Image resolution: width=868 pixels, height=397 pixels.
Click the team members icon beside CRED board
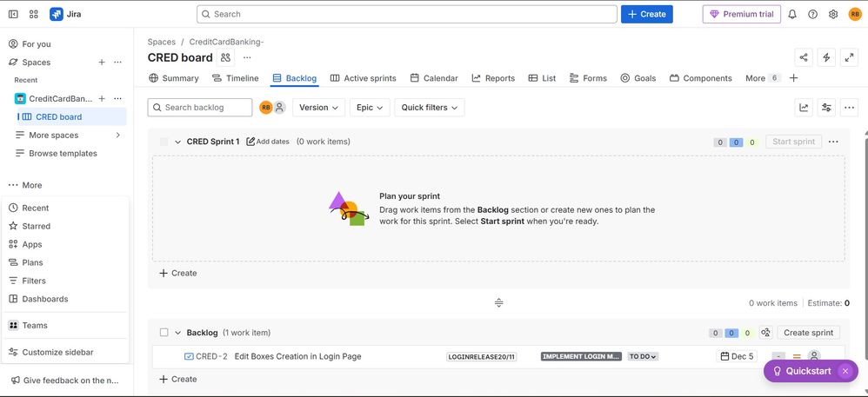(x=225, y=57)
